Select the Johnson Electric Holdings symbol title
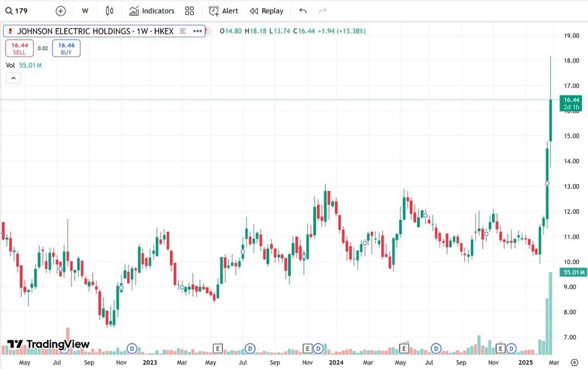 pyautogui.click(x=95, y=31)
